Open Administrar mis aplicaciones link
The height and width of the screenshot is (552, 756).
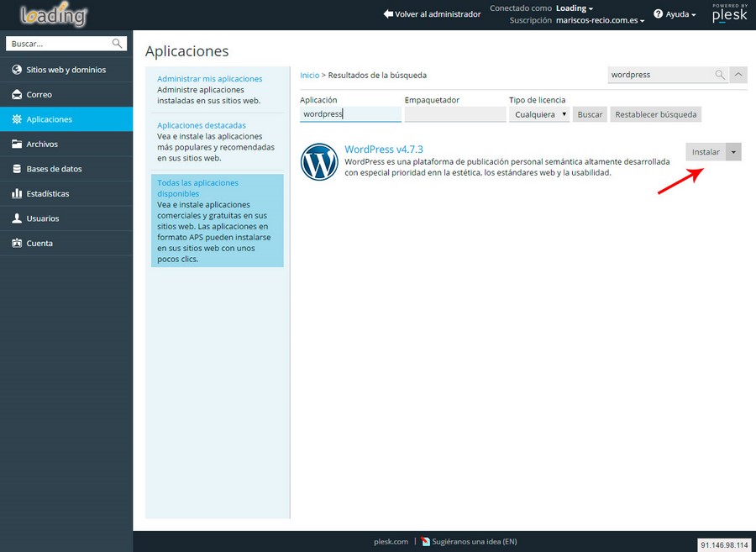click(210, 79)
